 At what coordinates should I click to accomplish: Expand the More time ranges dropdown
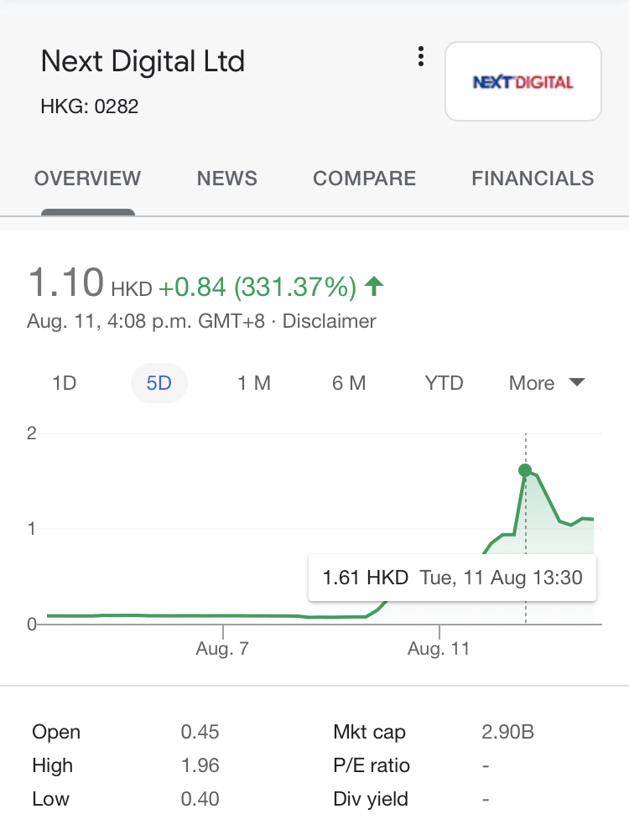pos(547,383)
